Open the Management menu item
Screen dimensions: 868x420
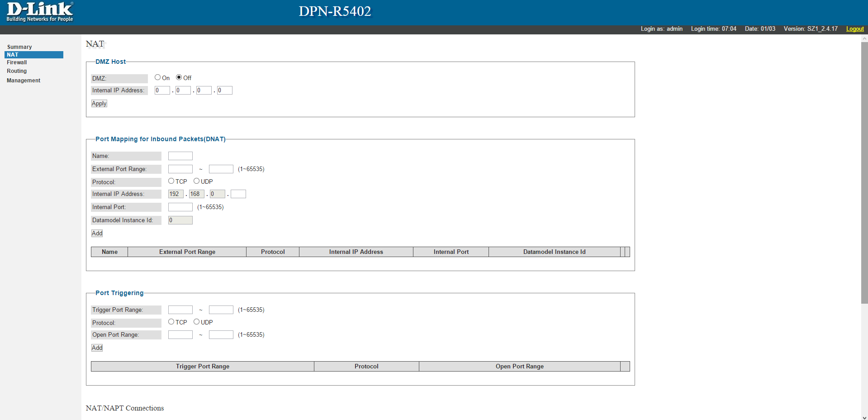click(24, 81)
